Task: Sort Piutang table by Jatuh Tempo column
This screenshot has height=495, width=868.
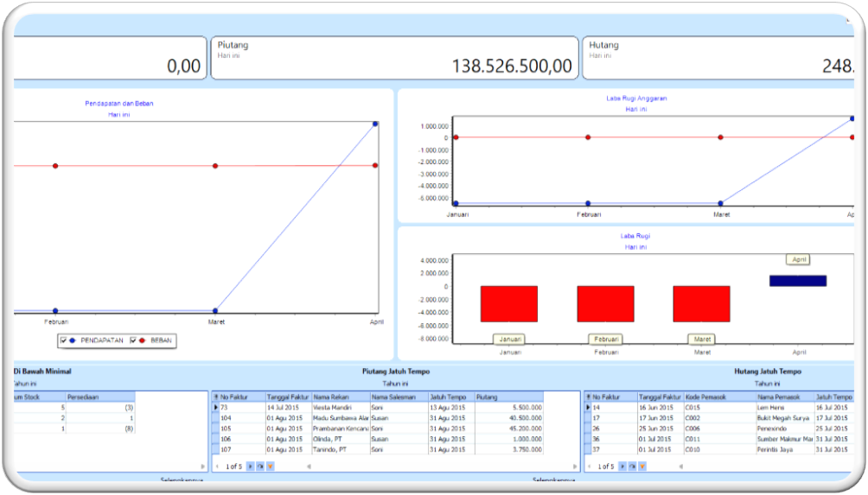Action: pyautogui.click(x=451, y=397)
